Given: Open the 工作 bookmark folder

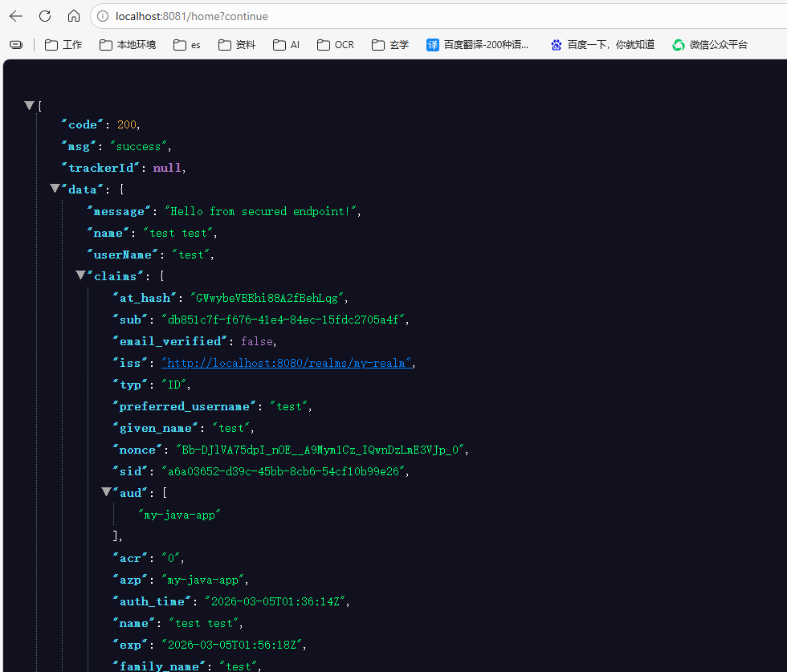Looking at the screenshot, I should (x=63, y=45).
